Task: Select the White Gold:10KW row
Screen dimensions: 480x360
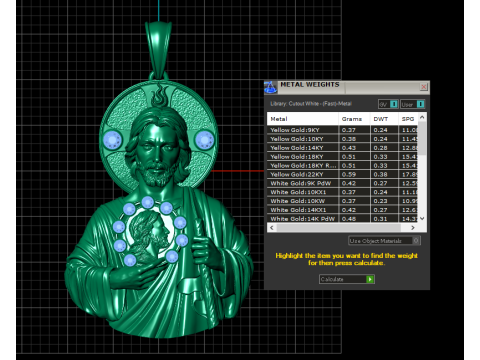Action: (x=342, y=201)
